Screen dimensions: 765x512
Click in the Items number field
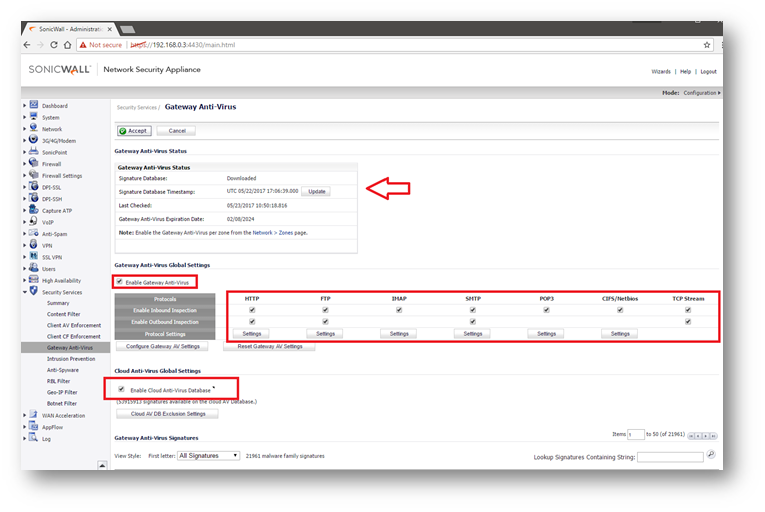pyautogui.click(x=636, y=434)
